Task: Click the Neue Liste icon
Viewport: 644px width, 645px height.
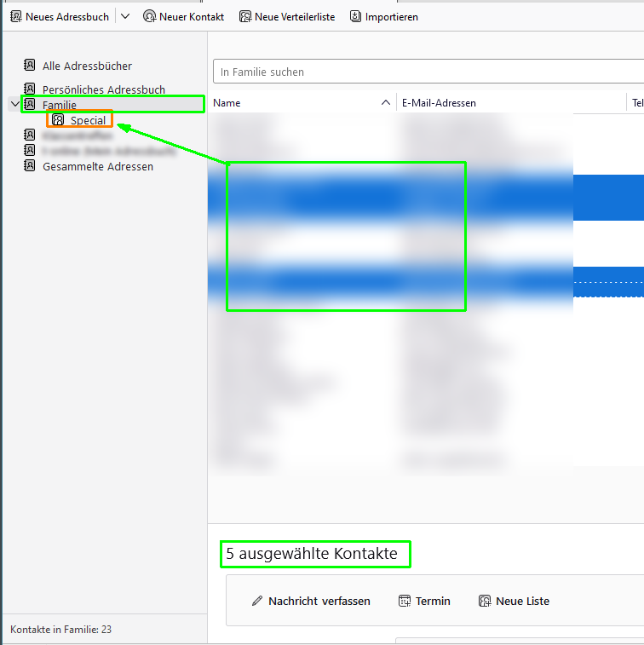Action: pos(485,601)
